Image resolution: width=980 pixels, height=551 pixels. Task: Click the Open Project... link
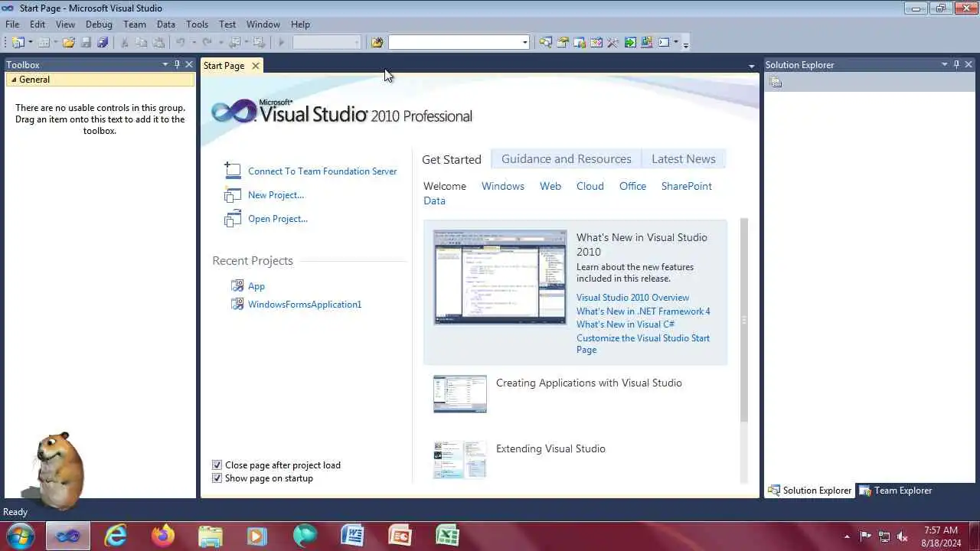(278, 219)
